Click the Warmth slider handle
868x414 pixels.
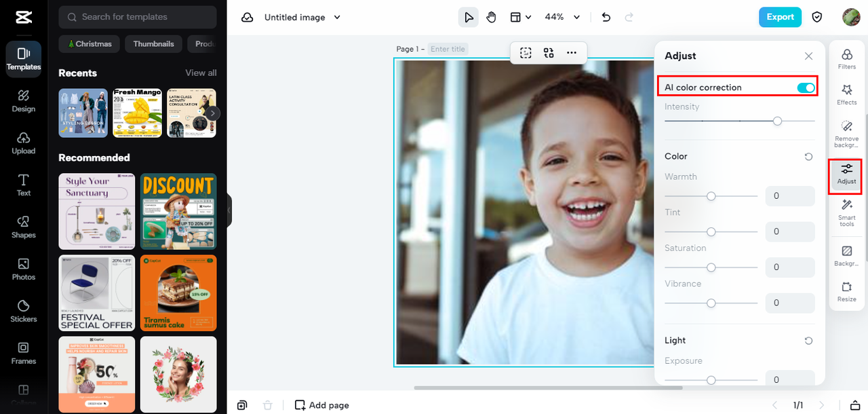coord(711,196)
